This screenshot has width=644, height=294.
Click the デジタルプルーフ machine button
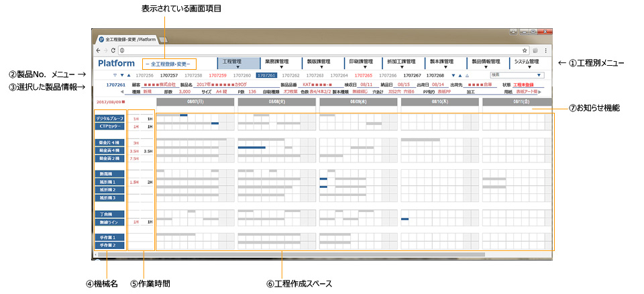[109, 118]
